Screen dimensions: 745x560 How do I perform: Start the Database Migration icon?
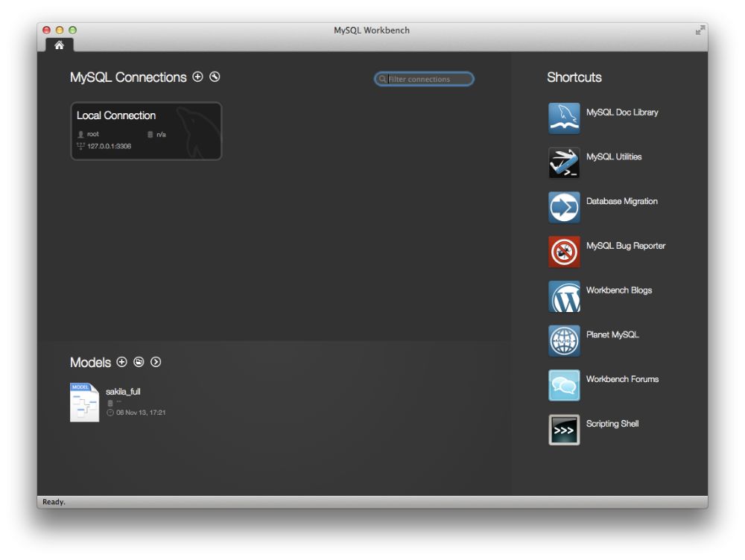pos(564,208)
